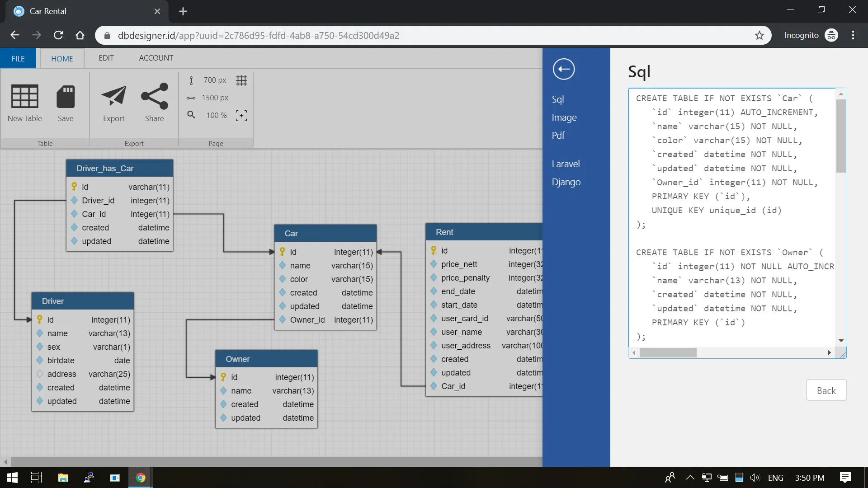Open Chrome's three-dot menu
This screenshot has height=488, width=868.
point(854,35)
